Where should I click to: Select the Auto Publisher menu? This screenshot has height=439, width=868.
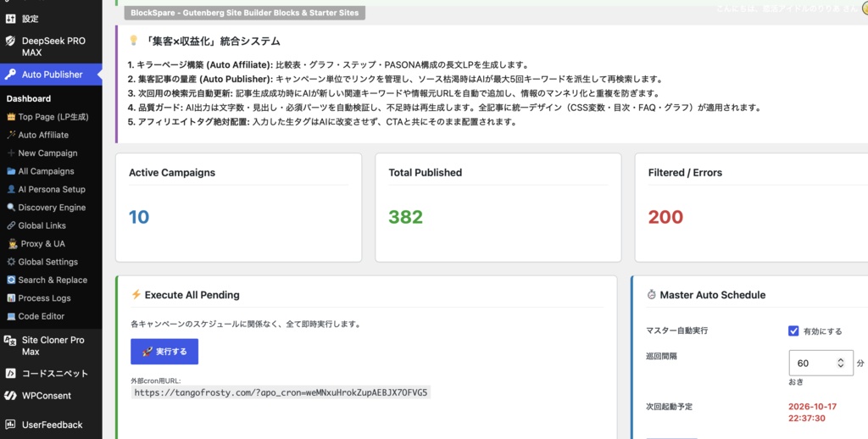pyautogui.click(x=51, y=75)
